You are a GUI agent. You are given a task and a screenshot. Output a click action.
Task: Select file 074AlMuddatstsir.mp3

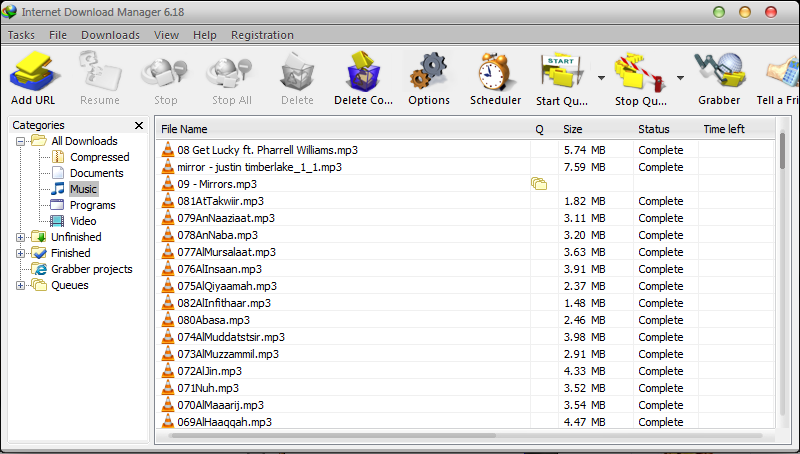coord(231,337)
